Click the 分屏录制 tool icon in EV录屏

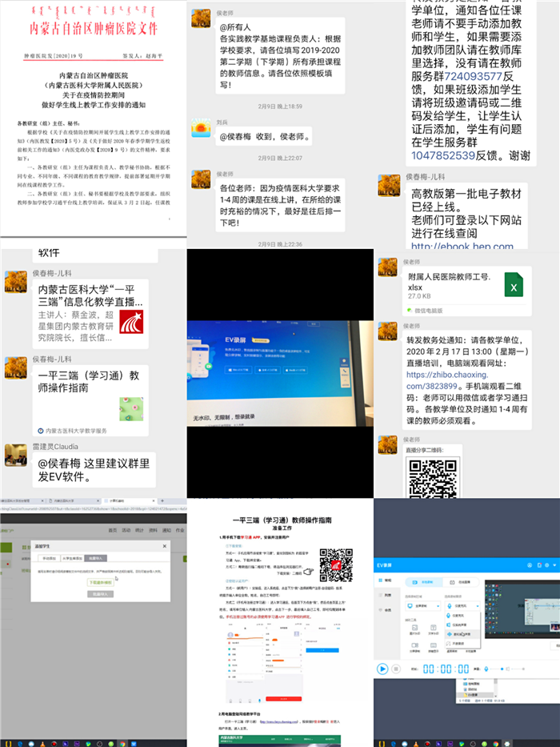tap(414, 647)
